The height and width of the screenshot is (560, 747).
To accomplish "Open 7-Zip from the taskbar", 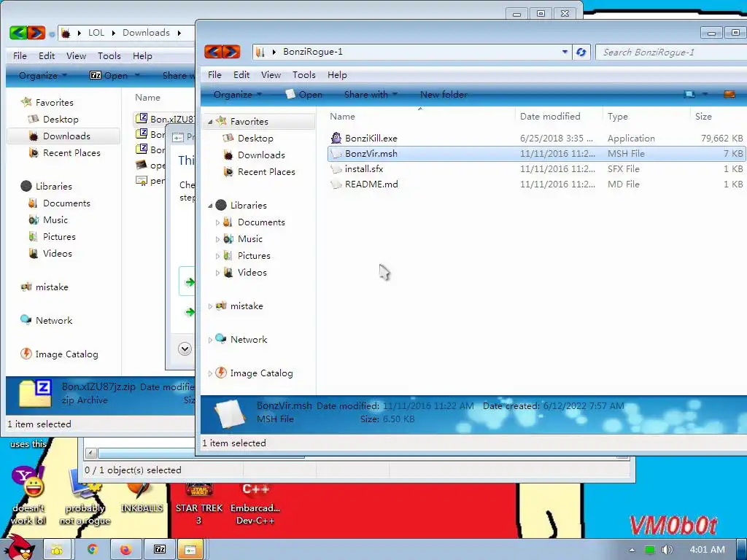I will pos(160,550).
